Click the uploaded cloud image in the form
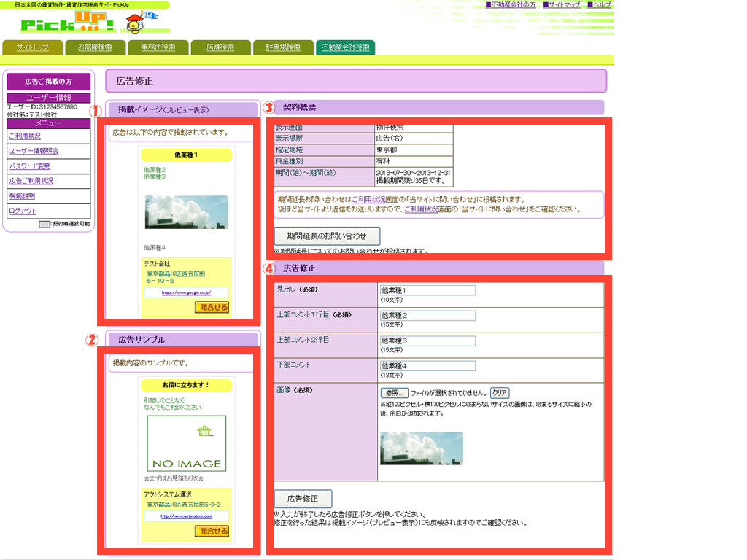This screenshot has width=747, height=560. tap(421, 448)
